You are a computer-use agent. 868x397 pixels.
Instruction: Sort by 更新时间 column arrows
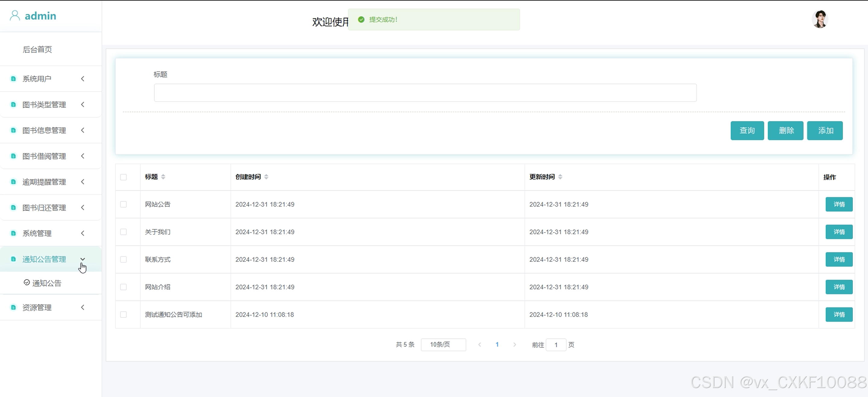(x=560, y=177)
